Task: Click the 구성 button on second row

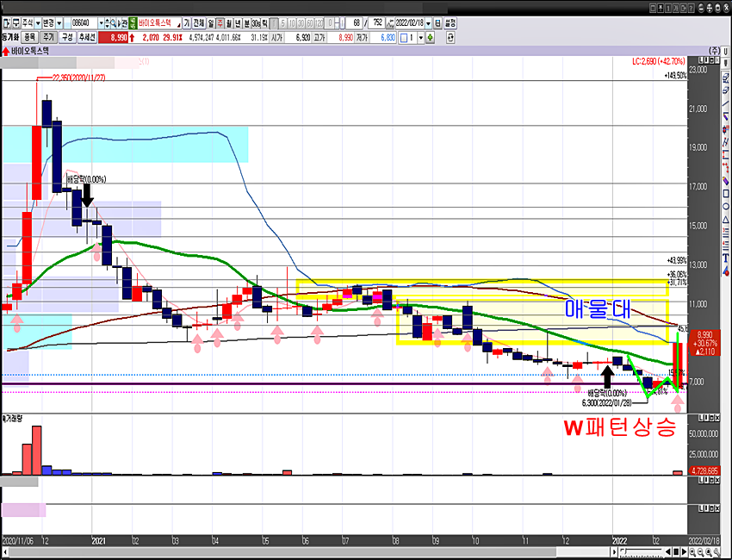Action: click(x=67, y=38)
